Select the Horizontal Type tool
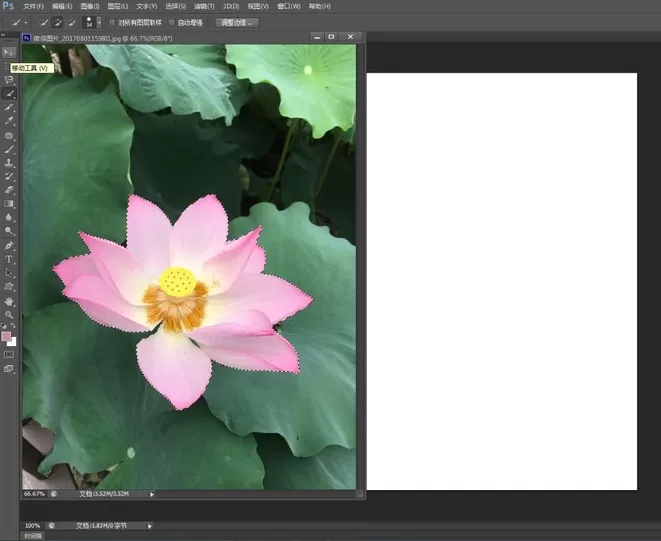 [9, 259]
